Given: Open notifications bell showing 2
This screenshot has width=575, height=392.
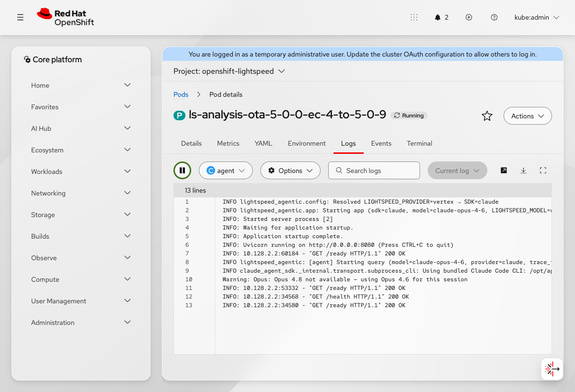Looking at the screenshot, I should coord(442,17).
